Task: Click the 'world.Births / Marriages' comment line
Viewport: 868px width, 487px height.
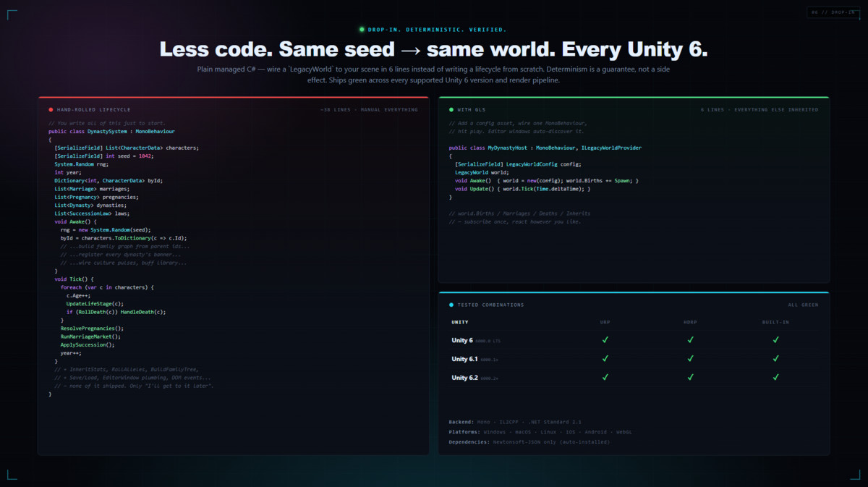Action: coord(519,213)
